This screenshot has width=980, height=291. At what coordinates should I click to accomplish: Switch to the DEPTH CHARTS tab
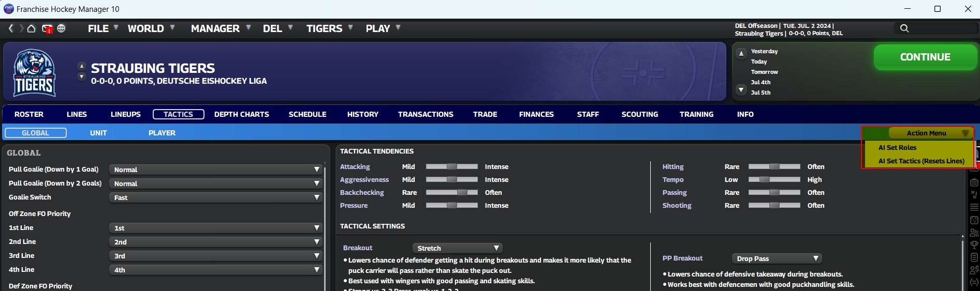[x=242, y=114]
